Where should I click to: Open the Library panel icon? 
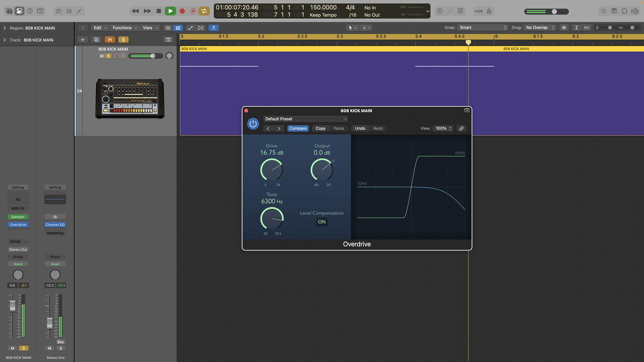tap(9, 11)
